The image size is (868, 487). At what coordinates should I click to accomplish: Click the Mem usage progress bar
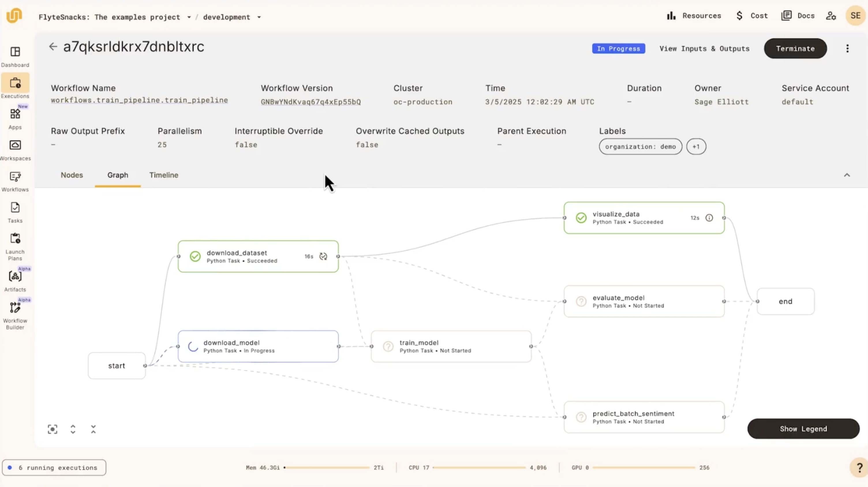point(327,467)
